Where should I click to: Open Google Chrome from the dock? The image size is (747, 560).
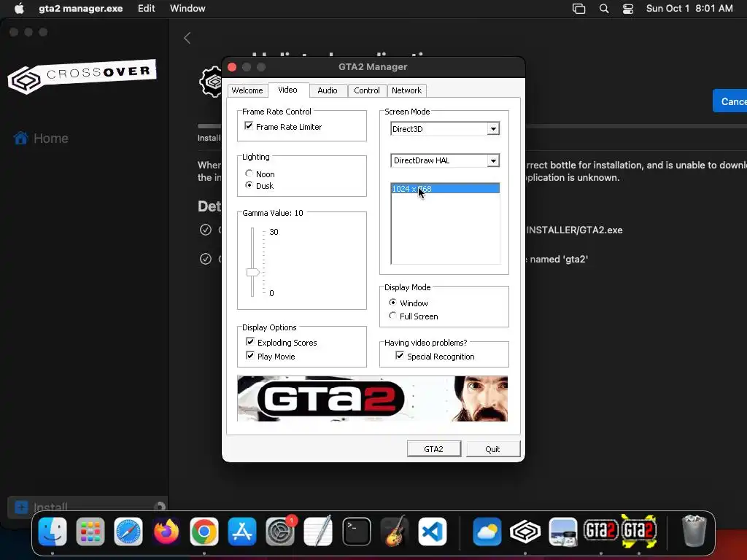pos(204,531)
